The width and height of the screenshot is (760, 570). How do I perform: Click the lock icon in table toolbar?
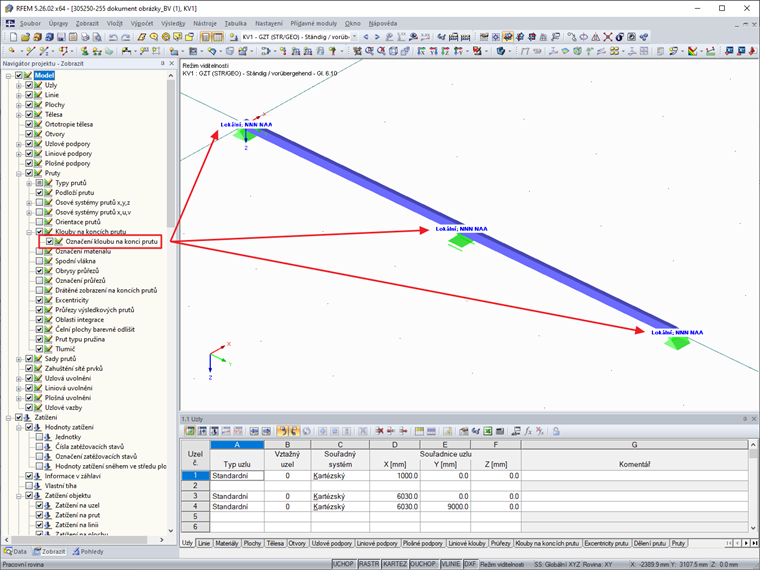pyautogui.click(x=556, y=431)
